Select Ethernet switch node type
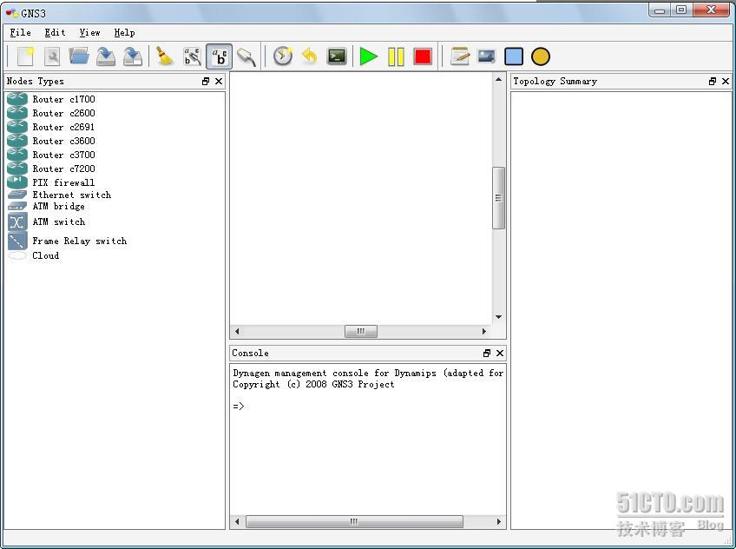This screenshot has width=736, height=549. click(x=72, y=195)
